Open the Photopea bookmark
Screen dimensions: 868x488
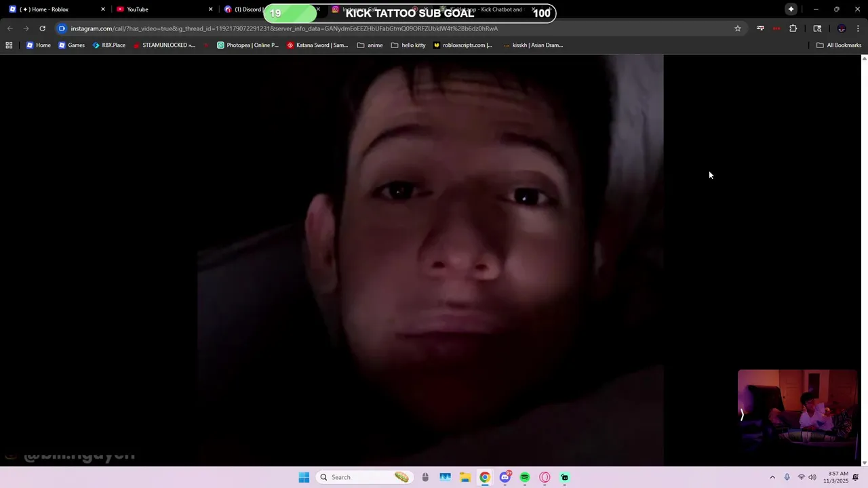[x=248, y=45]
